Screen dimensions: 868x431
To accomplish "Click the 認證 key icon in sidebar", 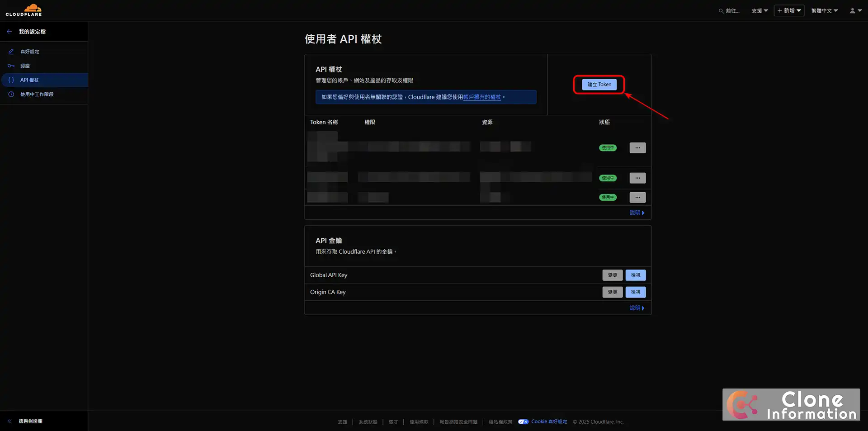I will pyautogui.click(x=11, y=66).
